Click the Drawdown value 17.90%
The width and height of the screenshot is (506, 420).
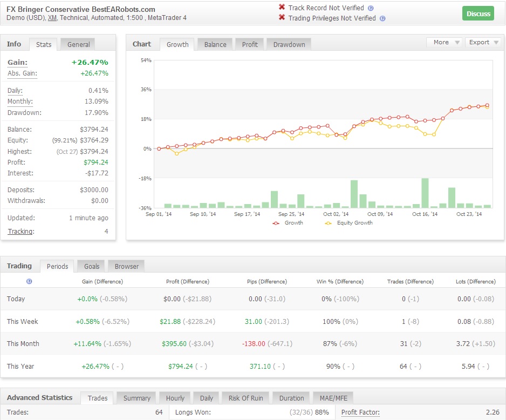click(97, 113)
